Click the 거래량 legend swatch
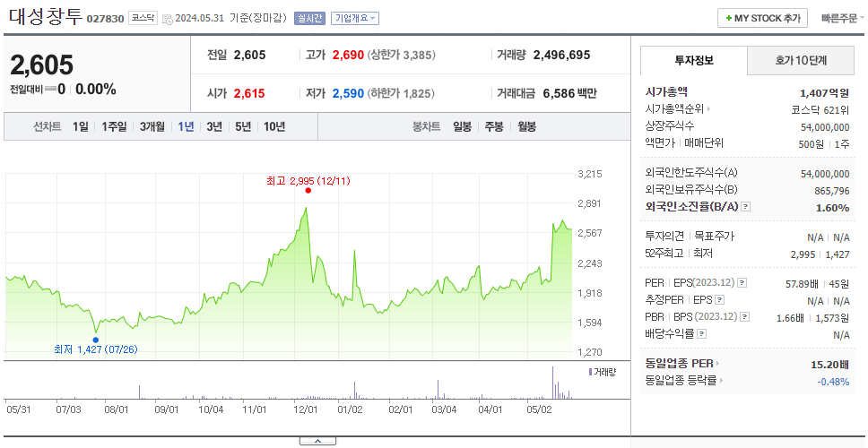This screenshot has height=448, width=868. point(590,372)
